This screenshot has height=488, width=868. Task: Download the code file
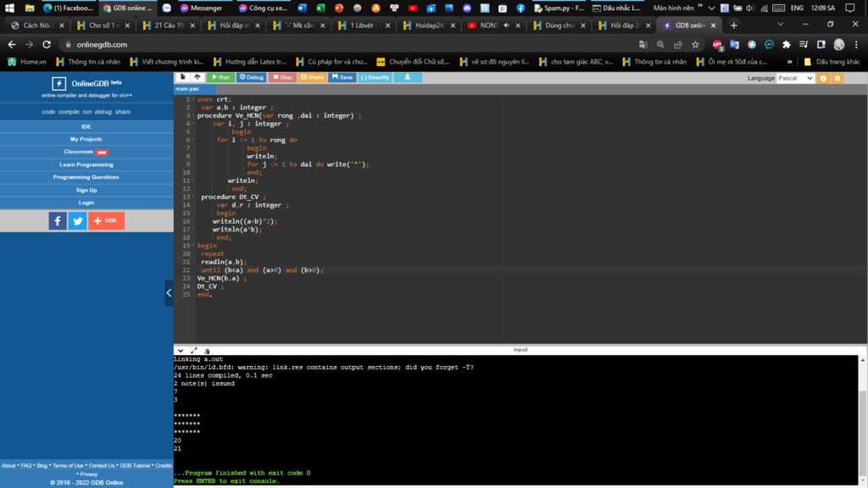(408, 77)
